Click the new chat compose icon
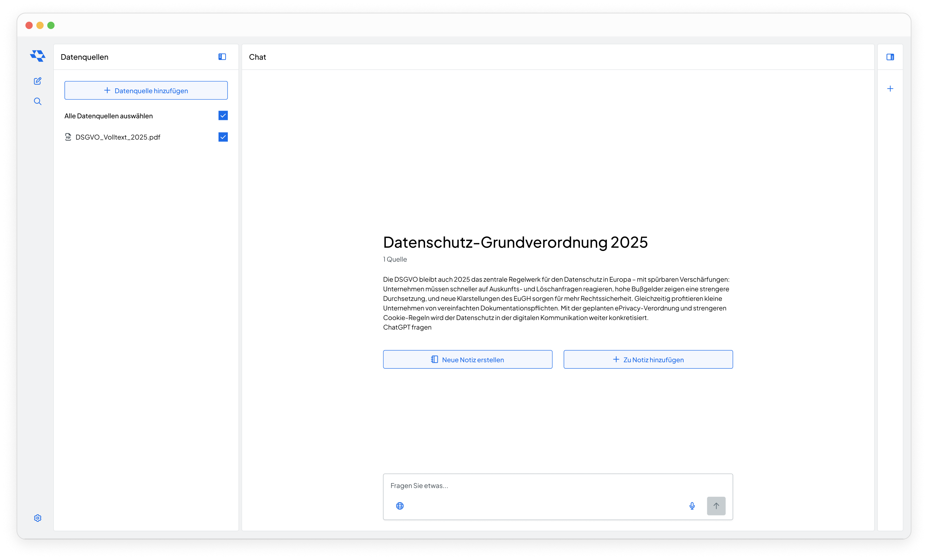928x560 pixels. tap(38, 81)
